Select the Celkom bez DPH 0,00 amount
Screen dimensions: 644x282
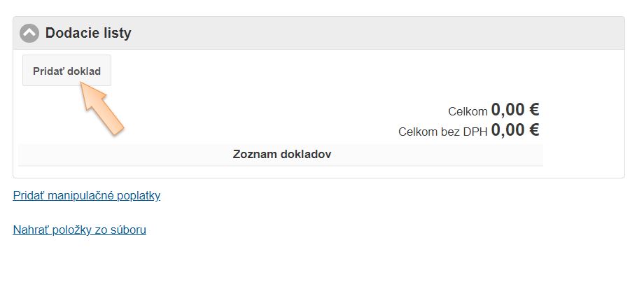[507, 129]
